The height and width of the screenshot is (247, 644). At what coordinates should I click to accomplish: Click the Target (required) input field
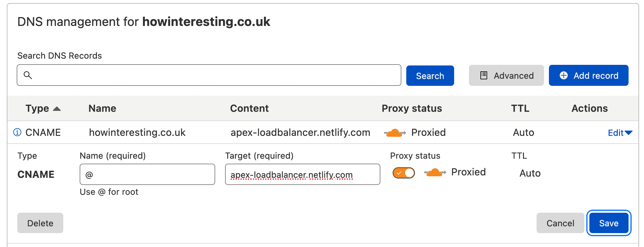click(302, 174)
